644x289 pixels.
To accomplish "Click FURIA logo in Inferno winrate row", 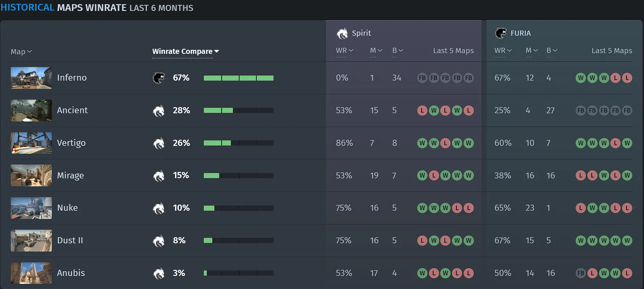I will [159, 78].
